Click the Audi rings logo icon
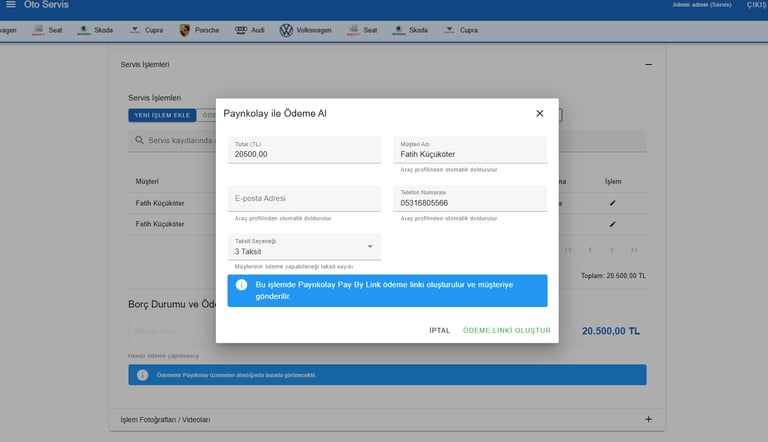Screen dimensions: 768x442 coord(241,30)
